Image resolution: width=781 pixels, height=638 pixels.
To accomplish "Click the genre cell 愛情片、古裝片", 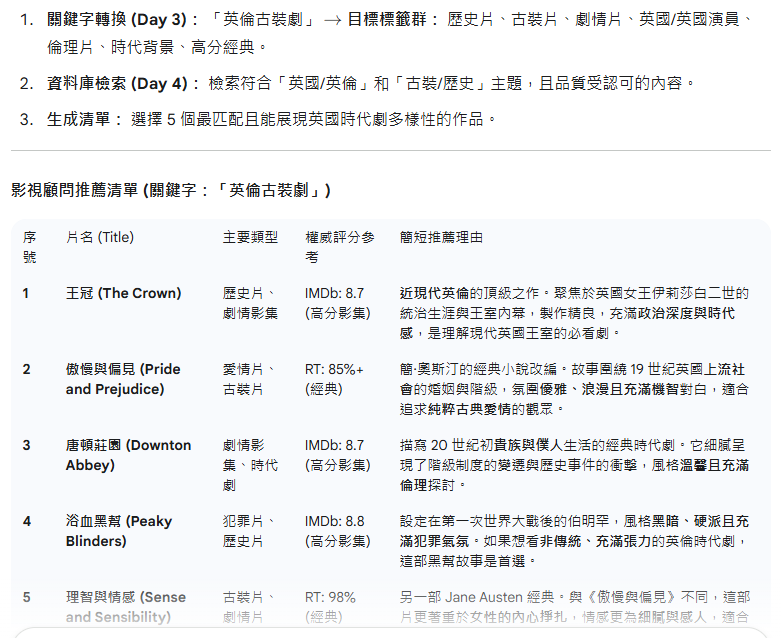I will (249, 379).
